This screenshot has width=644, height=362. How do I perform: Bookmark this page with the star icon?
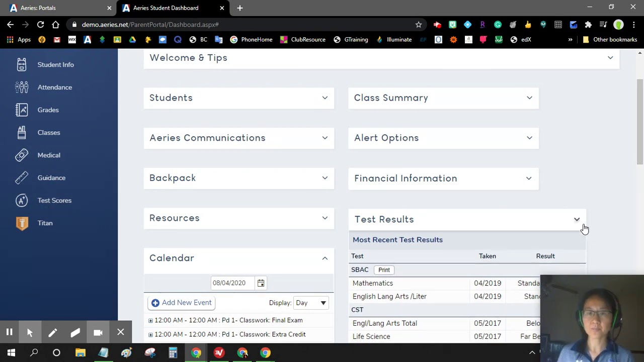click(419, 24)
